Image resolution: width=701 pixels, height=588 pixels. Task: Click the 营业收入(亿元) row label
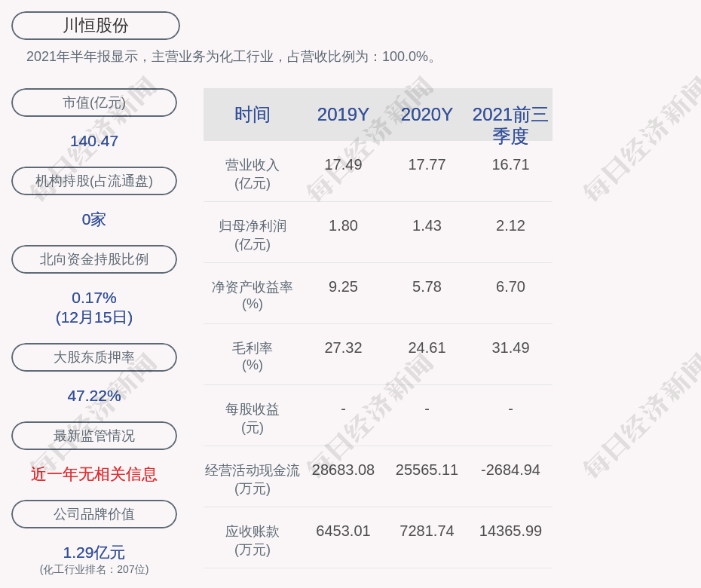[253, 174]
